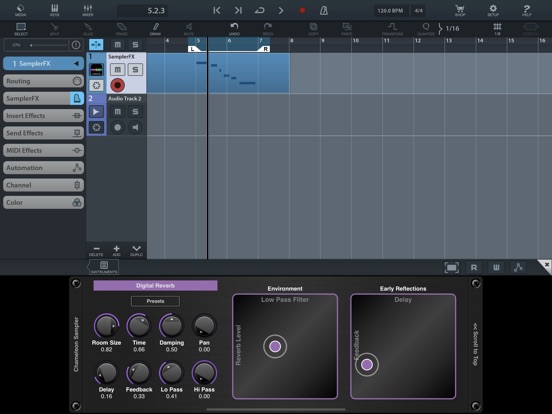Screen dimensions: 552x414
Task: Redo the last undone action
Action: [x=268, y=29]
